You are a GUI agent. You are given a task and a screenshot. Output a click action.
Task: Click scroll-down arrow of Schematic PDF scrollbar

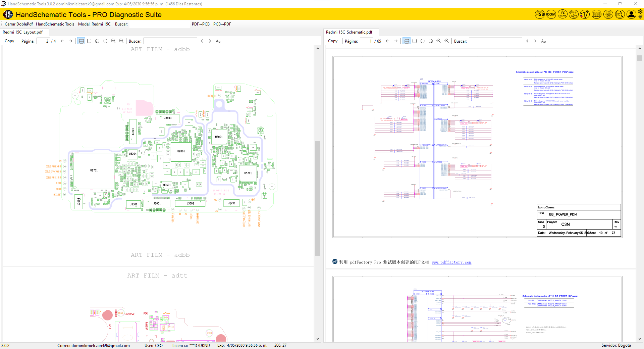click(640, 339)
